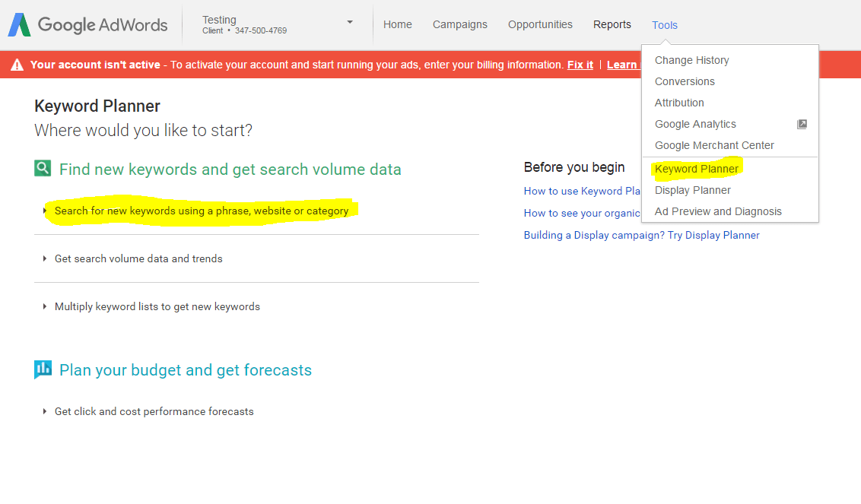Select Change History from Tools menu
The height and width of the screenshot is (504, 861).
click(x=692, y=60)
